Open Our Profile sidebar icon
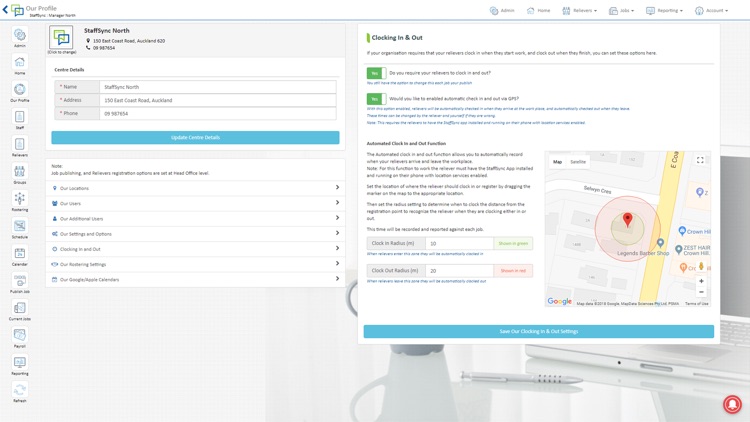This screenshot has height=422, width=750. click(20, 89)
